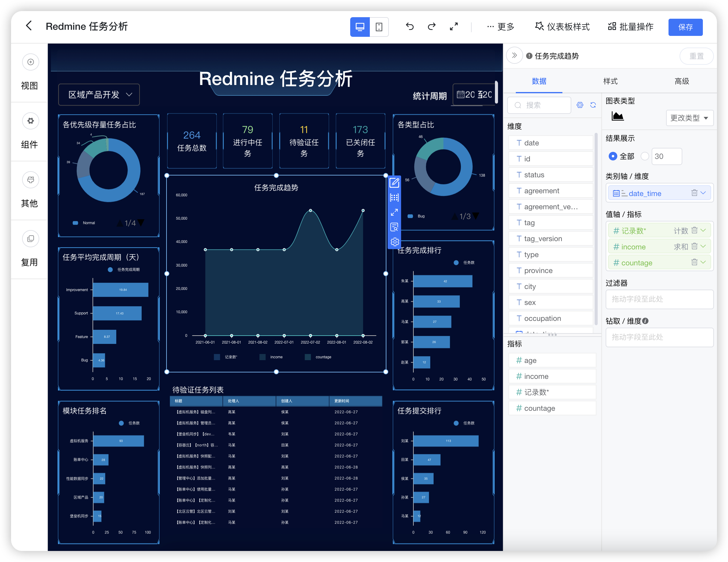Enlarge the selected 任务完成趋势 chart
728x562 pixels.
click(394, 213)
